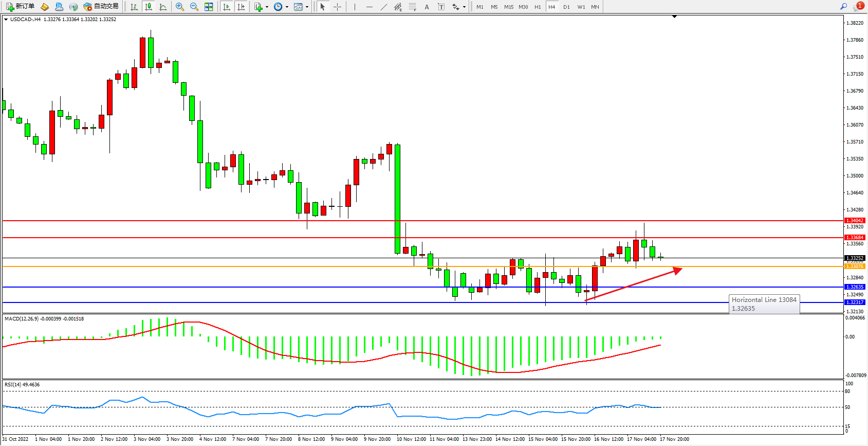Select the draw trendline tool

click(384, 7)
